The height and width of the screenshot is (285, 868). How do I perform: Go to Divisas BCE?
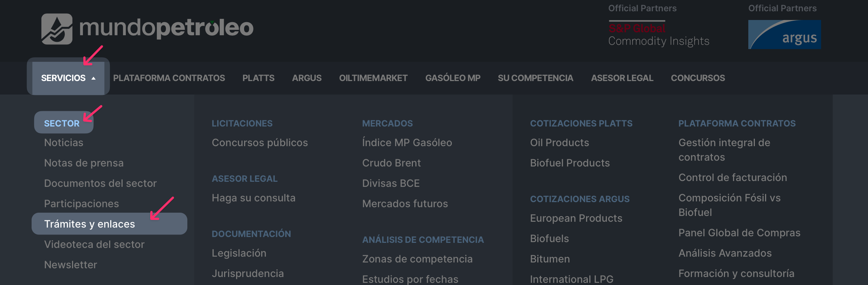pyautogui.click(x=391, y=183)
